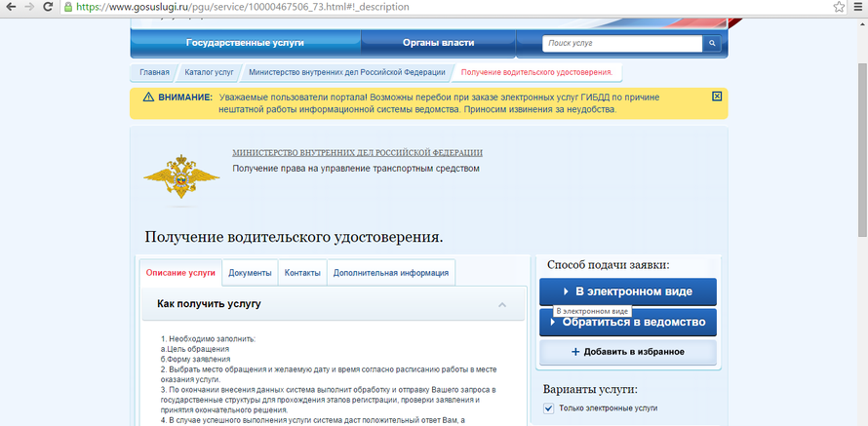Click the browser back arrow
Image resolution: width=868 pixels, height=426 pixels.
click(x=9, y=7)
